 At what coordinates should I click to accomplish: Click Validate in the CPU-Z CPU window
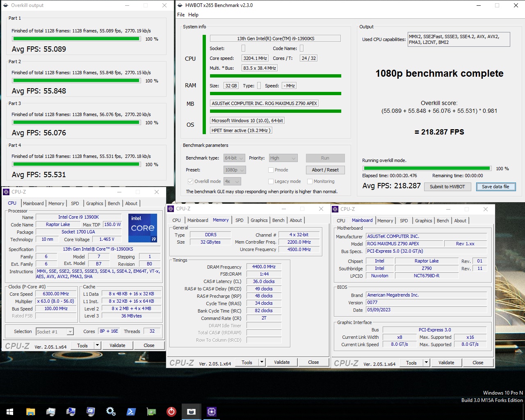click(x=117, y=345)
